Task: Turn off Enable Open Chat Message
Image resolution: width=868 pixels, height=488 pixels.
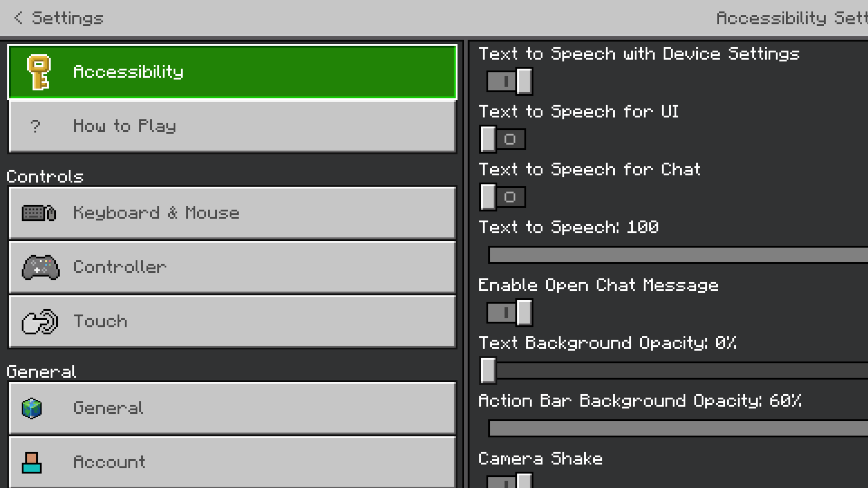Action: (x=509, y=313)
